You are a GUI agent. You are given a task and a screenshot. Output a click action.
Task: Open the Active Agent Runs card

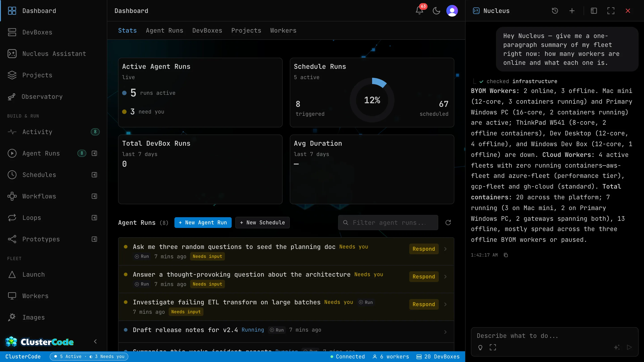tap(200, 93)
